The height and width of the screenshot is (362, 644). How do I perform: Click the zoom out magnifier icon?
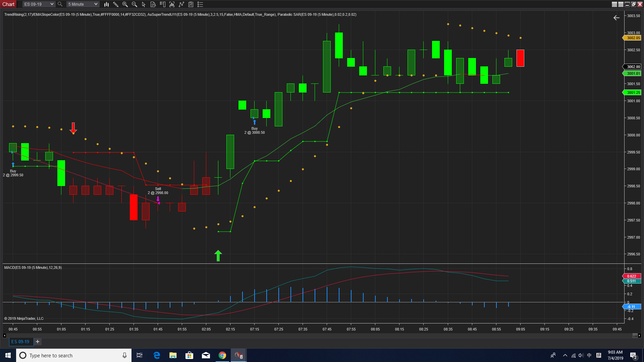pos(135,4)
